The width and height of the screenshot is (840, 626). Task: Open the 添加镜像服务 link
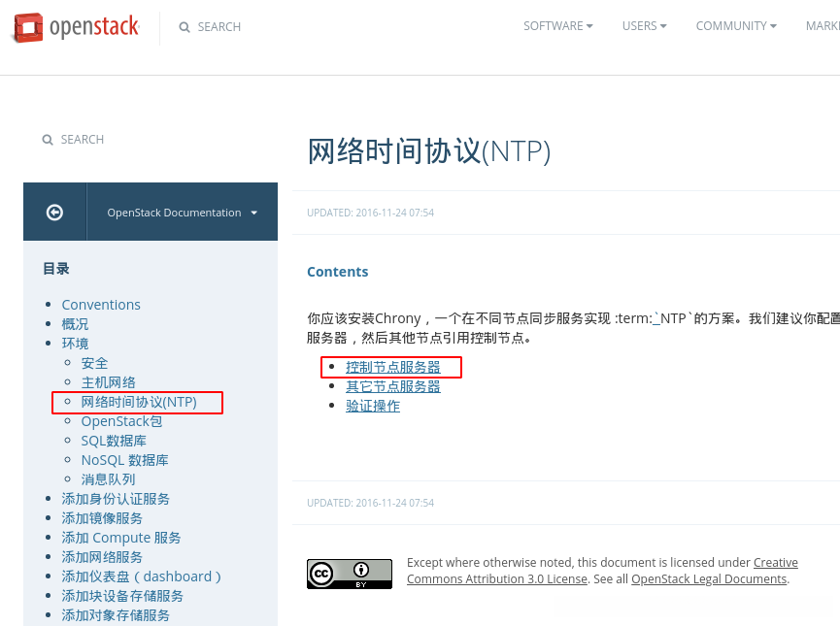(102, 518)
